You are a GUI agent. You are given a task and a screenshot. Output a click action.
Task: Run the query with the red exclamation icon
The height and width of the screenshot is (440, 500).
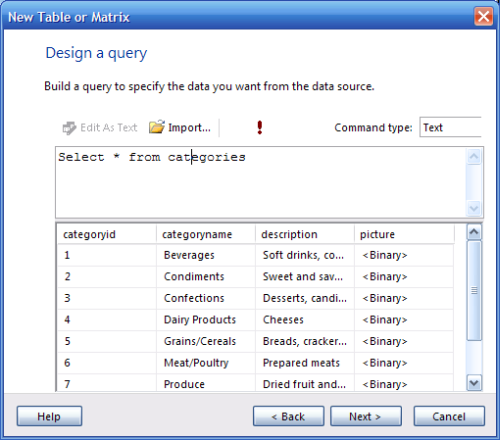pos(260,128)
